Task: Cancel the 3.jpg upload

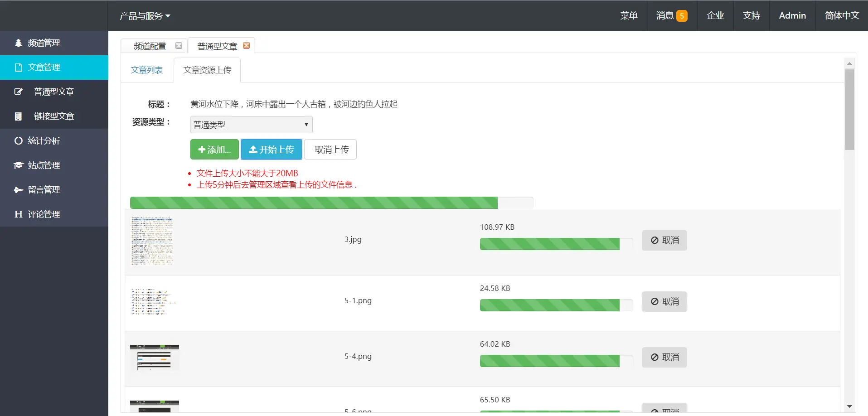Action: (x=664, y=241)
